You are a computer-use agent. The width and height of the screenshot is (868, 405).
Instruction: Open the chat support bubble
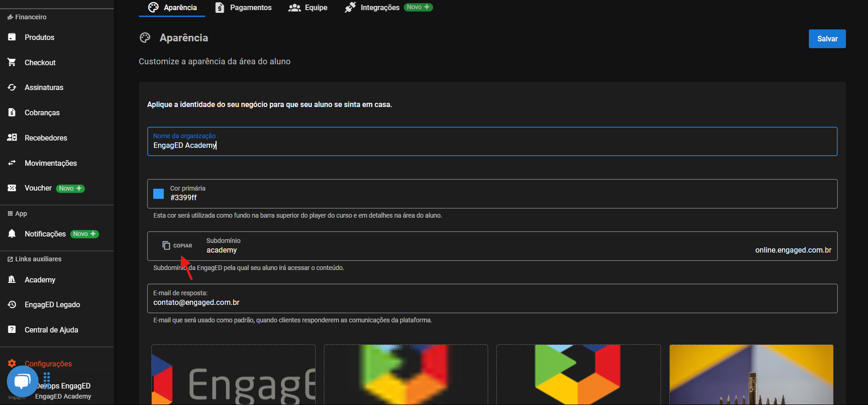click(22, 382)
